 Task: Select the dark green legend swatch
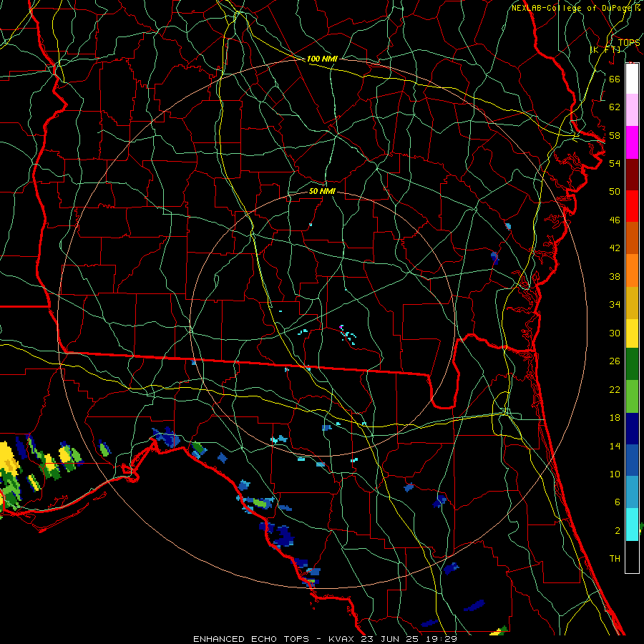click(x=632, y=364)
